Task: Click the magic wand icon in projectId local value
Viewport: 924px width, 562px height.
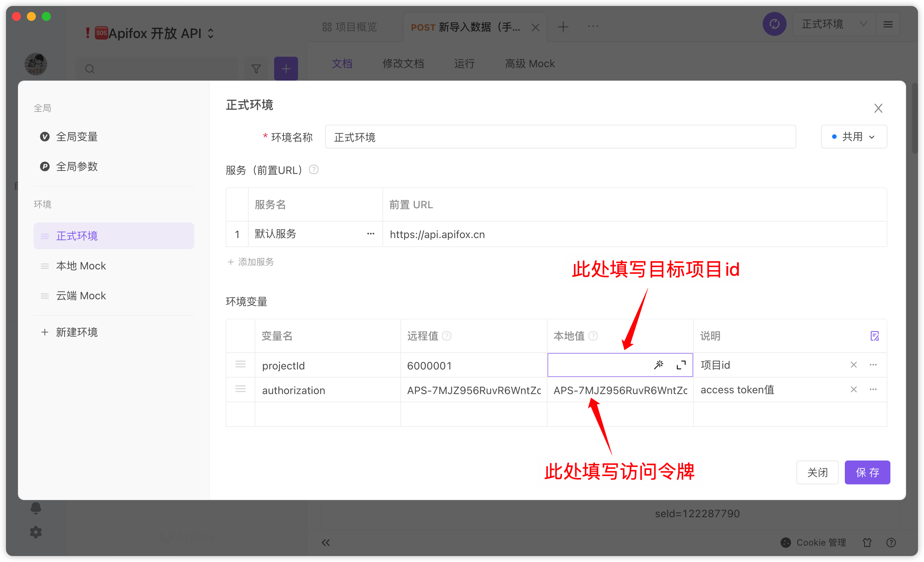Action: pos(659,365)
